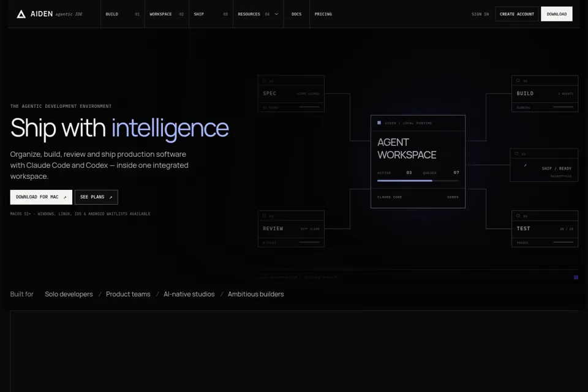Click the AIDEN triangle logo icon
Screen dimensions: 588x392
(x=21, y=14)
